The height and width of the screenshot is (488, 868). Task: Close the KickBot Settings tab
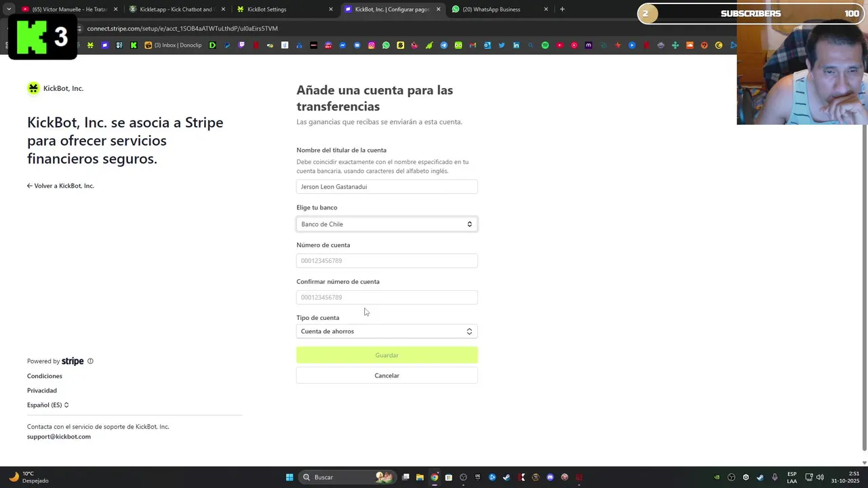pyautogui.click(x=331, y=9)
